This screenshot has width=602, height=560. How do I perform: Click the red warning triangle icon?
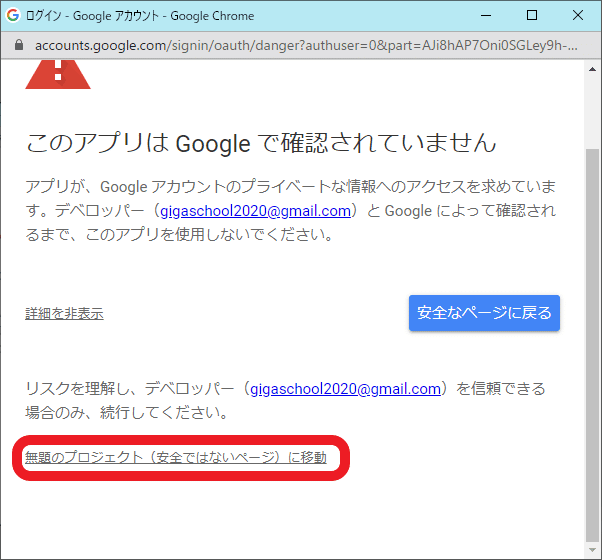coord(58,74)
